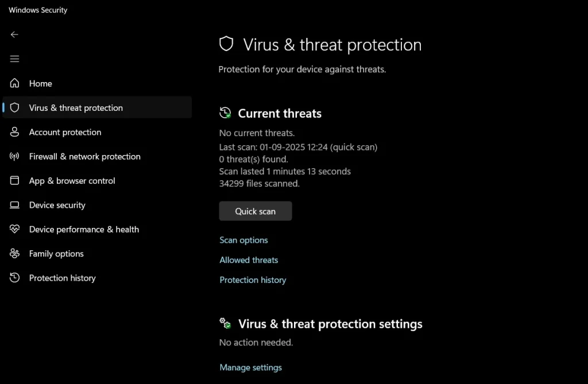
Task: Select Account protection in the sidebar menu
Action: click(x=65, y=132)
